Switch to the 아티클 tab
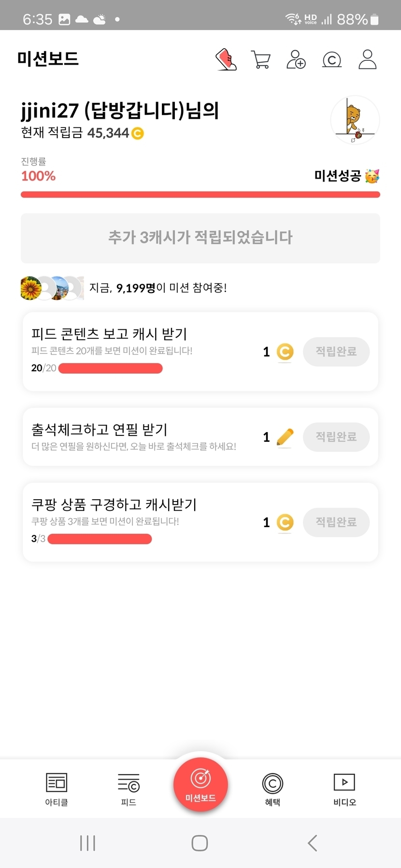 pyautogui.click(x=57, y=789)
